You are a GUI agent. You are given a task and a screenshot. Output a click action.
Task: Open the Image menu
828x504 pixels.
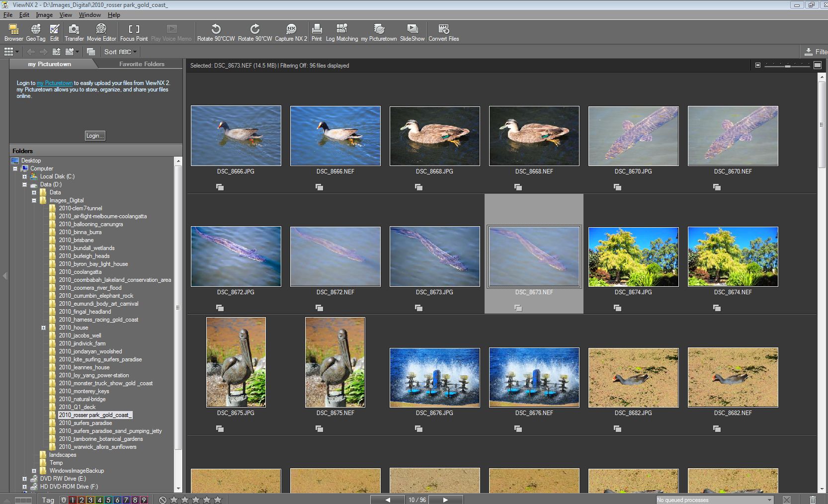(x=44, y=15)
